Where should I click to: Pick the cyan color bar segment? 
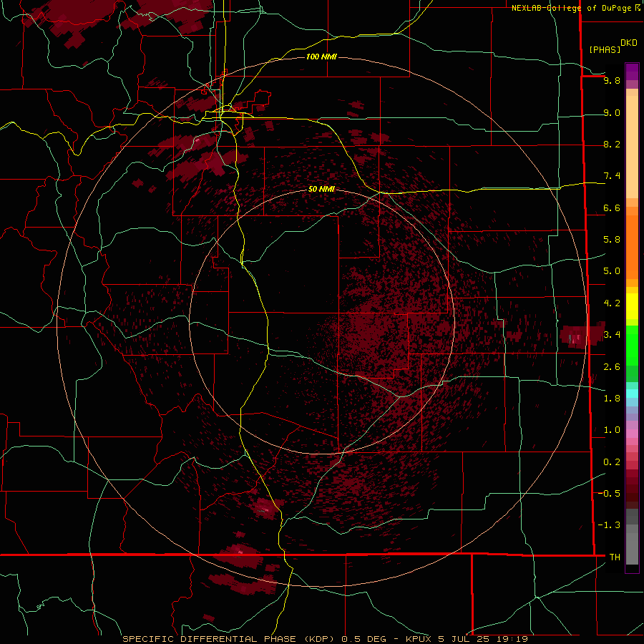[632, 393]
